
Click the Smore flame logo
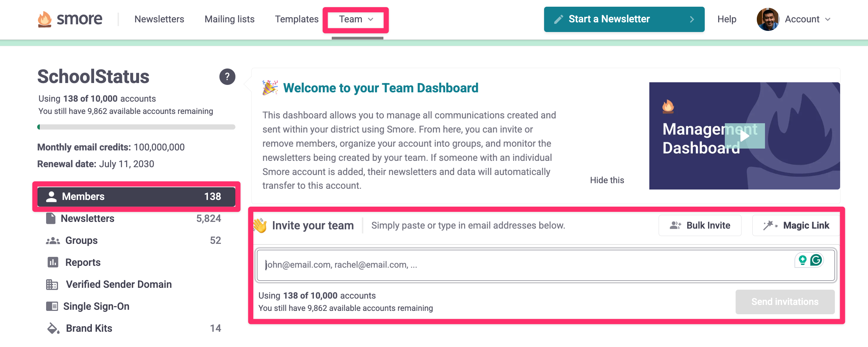tap(45, 19)
